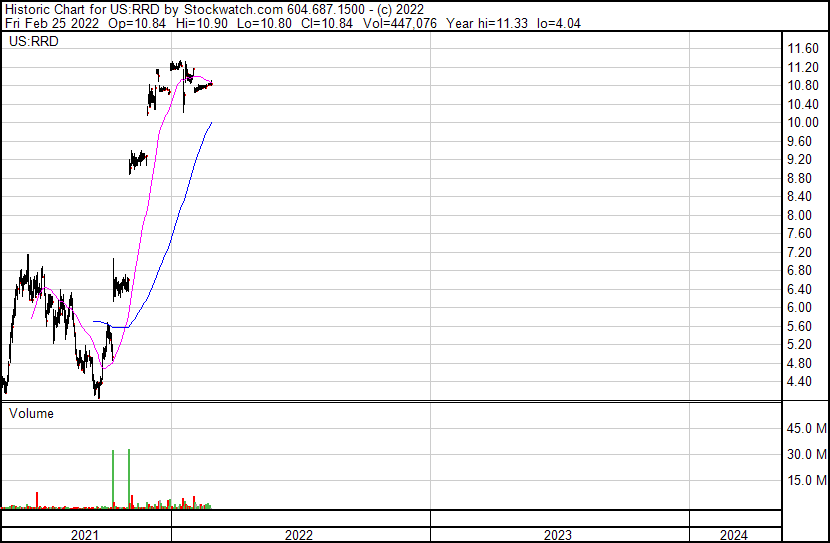
Task: Click the candlestick cluster near 9.20 price
Action: coord(138,160)
